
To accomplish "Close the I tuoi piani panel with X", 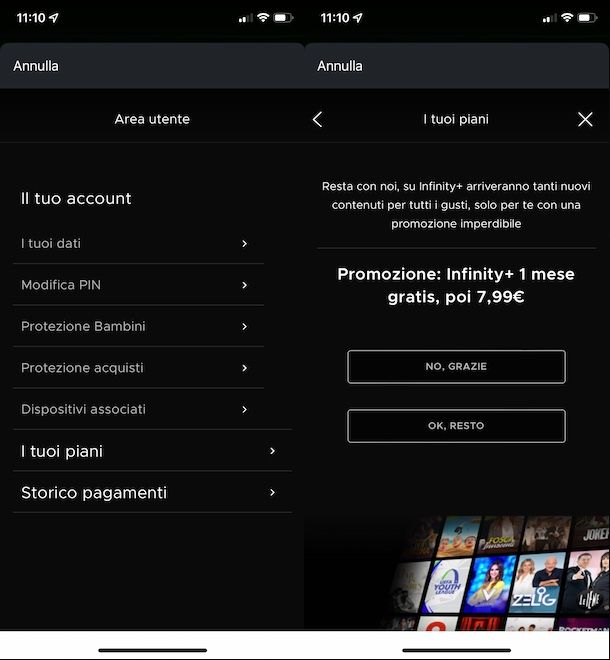I will pyautogui.click(x=585, y=120).
